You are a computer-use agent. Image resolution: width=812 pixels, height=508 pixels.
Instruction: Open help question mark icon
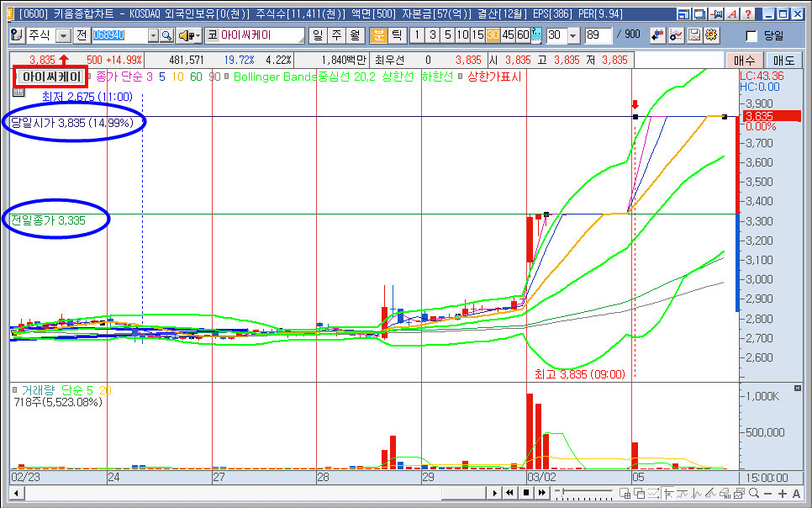(748, 14)
